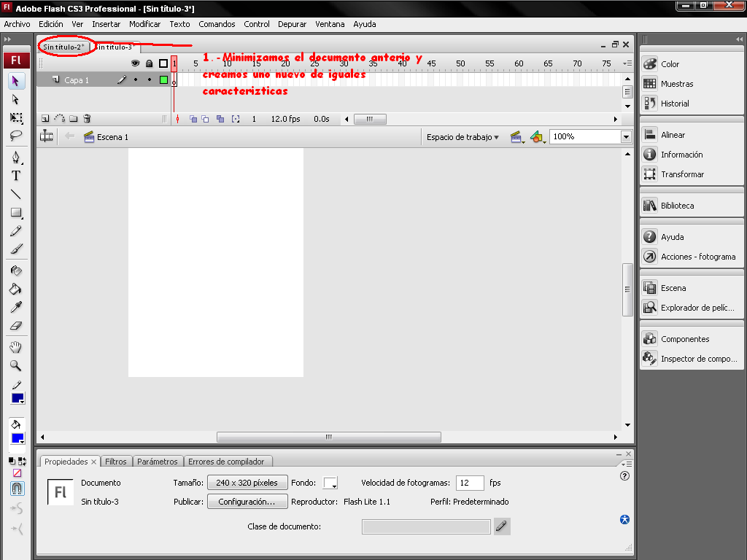
Task: Click the 240 x 320 píxeles size button
Action: tap(247, 483)
